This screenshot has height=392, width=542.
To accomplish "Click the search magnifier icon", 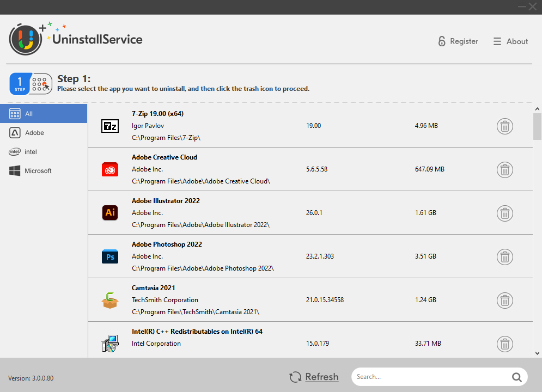I will 517,377.
